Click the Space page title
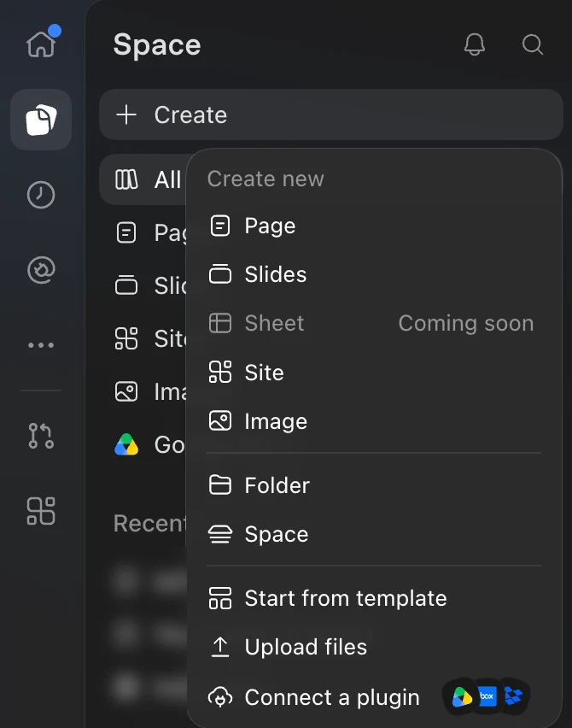Viewport: 572px width, 728px height. coord(157,45)
